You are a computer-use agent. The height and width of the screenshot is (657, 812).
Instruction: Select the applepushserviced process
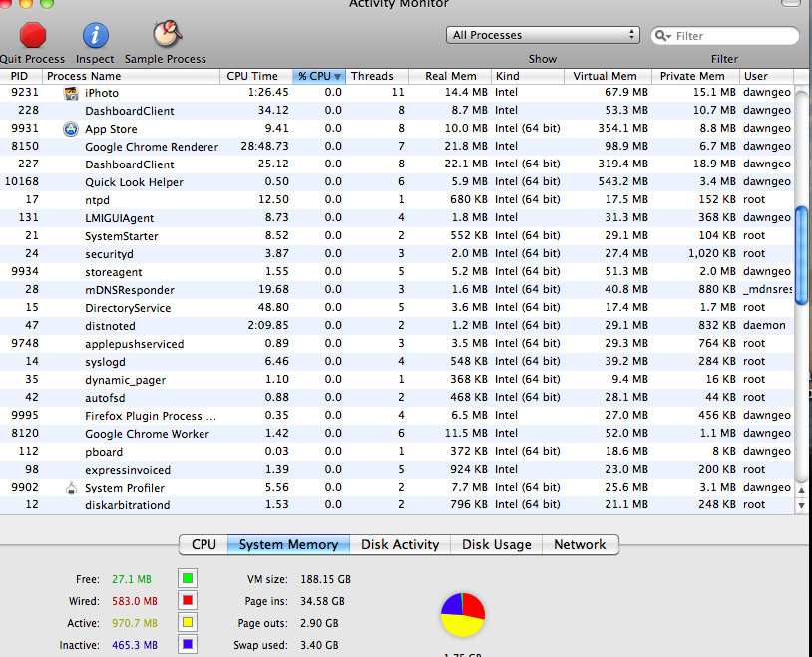pyautogui.click(x=397, y=344)
